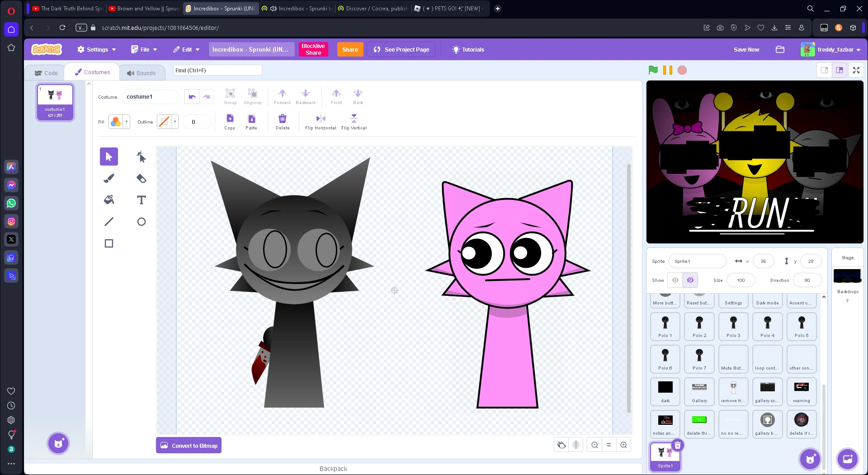868x475 pixels.
Task: Select the Eraser tool
Action: 141,178
